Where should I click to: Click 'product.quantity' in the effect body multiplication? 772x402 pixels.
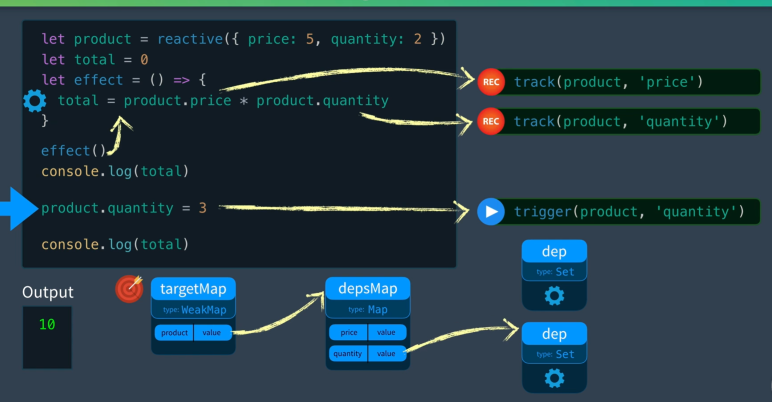click(322, 100)
